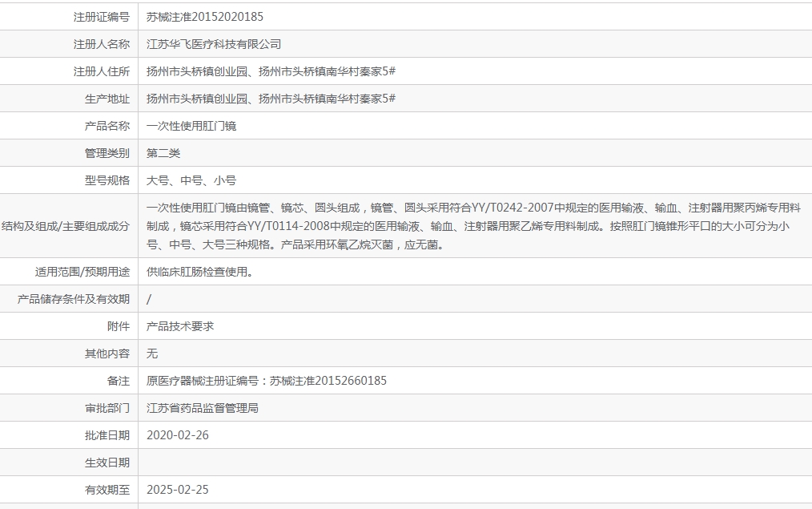Click the 批准日期 label

point(107,435)
